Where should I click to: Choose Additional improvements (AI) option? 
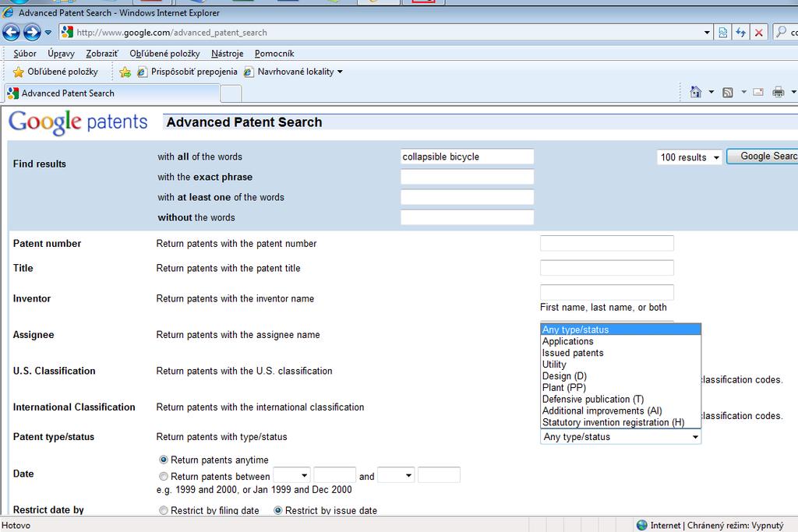click(x=620, y=411)
